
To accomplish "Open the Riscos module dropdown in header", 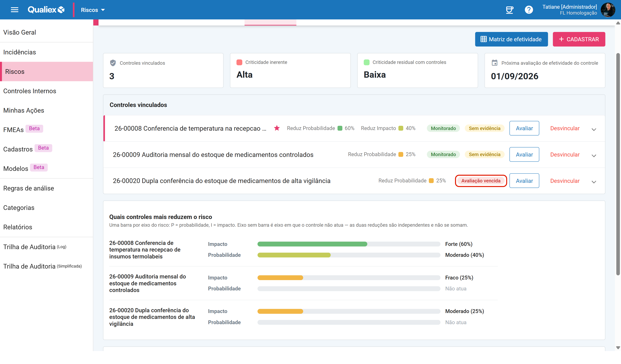I will pyautogui.click(x=93, y=10).
